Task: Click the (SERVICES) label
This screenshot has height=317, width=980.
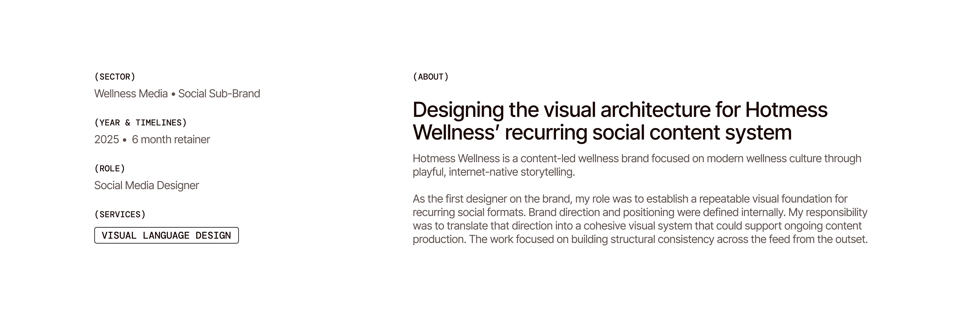Action: click(x=120, y=214)
